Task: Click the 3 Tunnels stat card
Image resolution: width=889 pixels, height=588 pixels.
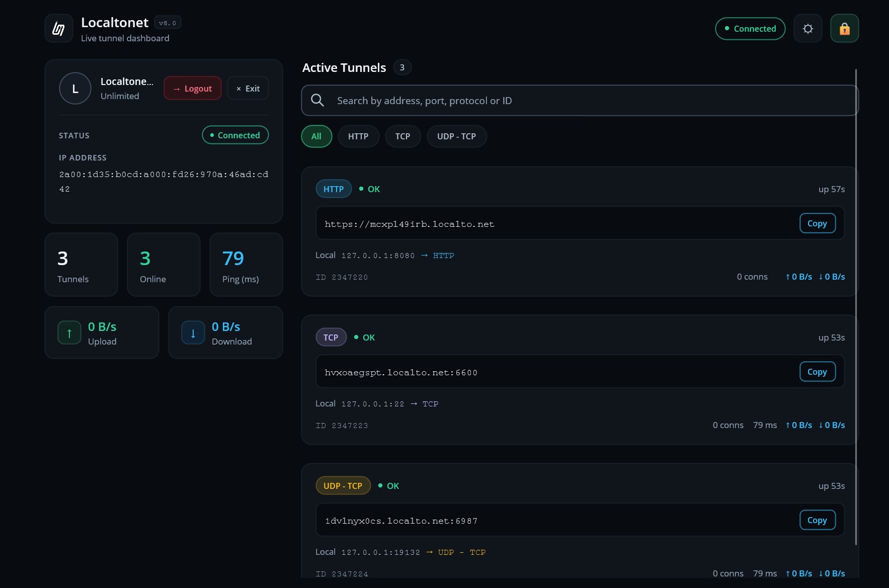Action: [x=82, y=265]
